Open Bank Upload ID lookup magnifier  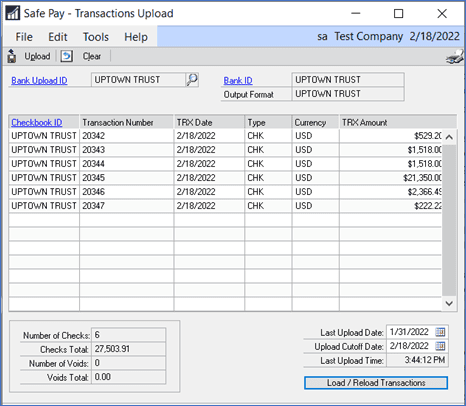[192, 80]
